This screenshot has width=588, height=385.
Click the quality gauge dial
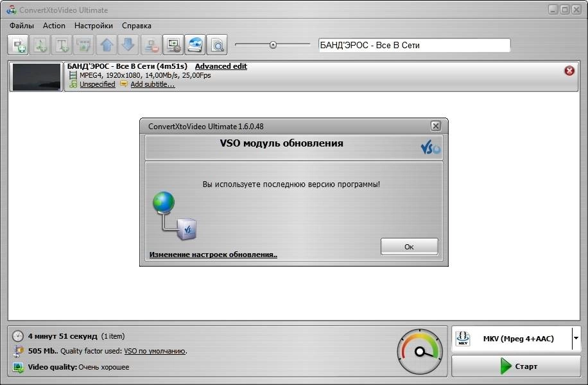coord(420,352)
